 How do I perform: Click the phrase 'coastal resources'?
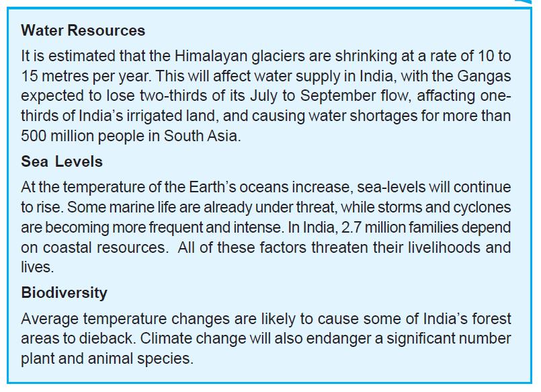point(104,247)
